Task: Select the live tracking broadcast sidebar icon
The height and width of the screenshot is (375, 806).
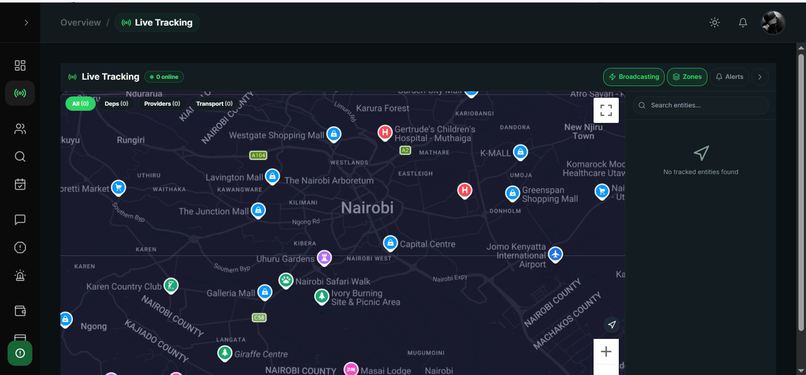Action: point(20,93)
